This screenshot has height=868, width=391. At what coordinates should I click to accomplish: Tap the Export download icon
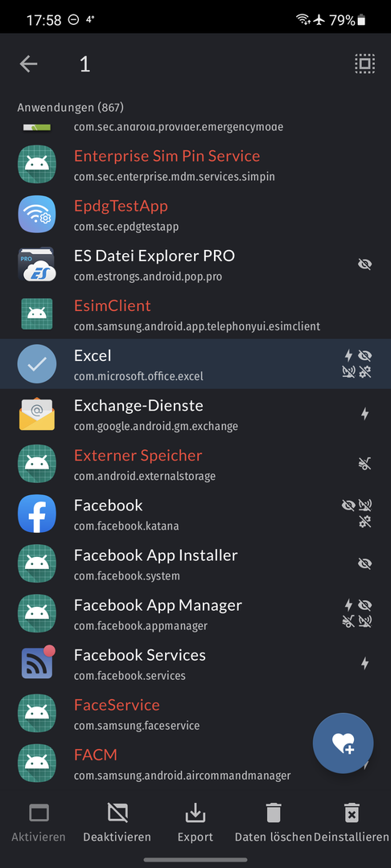(x=195, y=813)
